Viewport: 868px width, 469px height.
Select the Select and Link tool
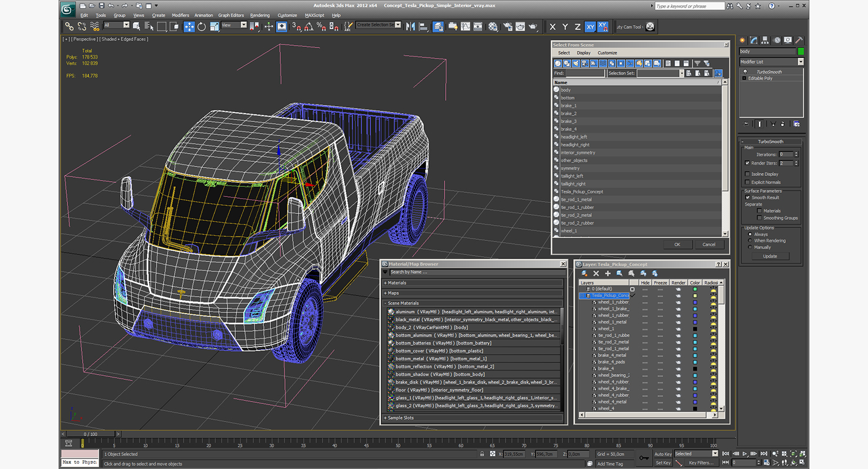click(69, 26)
